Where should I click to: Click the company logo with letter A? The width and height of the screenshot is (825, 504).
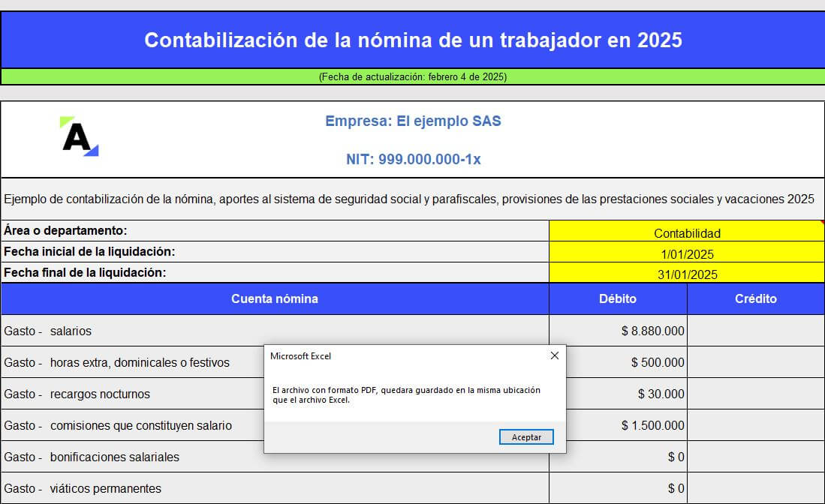tap(79, 136)
